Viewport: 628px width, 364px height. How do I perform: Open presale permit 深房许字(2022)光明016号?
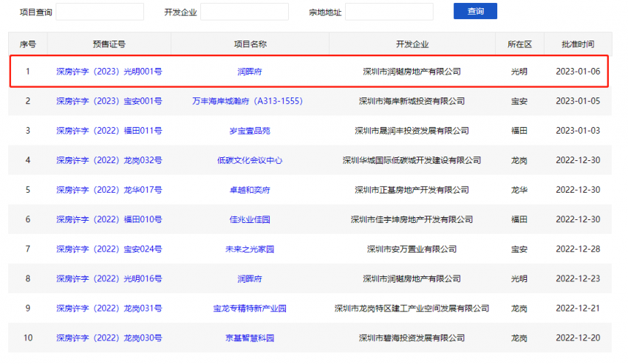tap(109, 279)
